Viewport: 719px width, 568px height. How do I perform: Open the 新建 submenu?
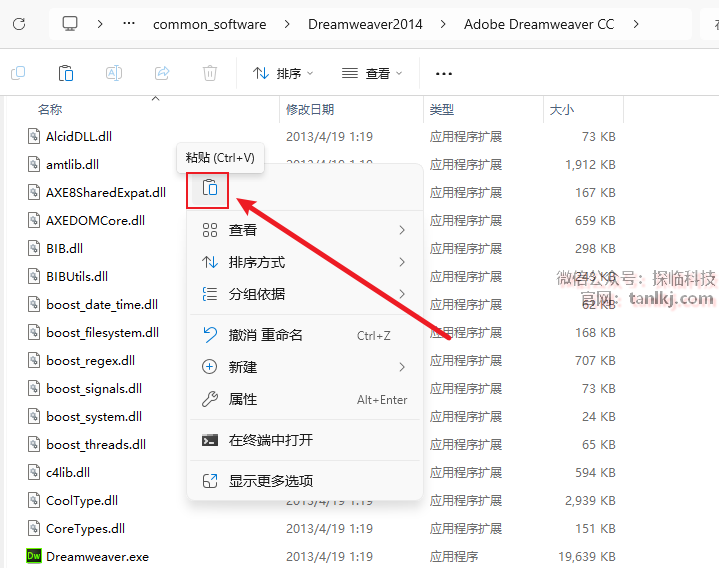pos(304,367)
